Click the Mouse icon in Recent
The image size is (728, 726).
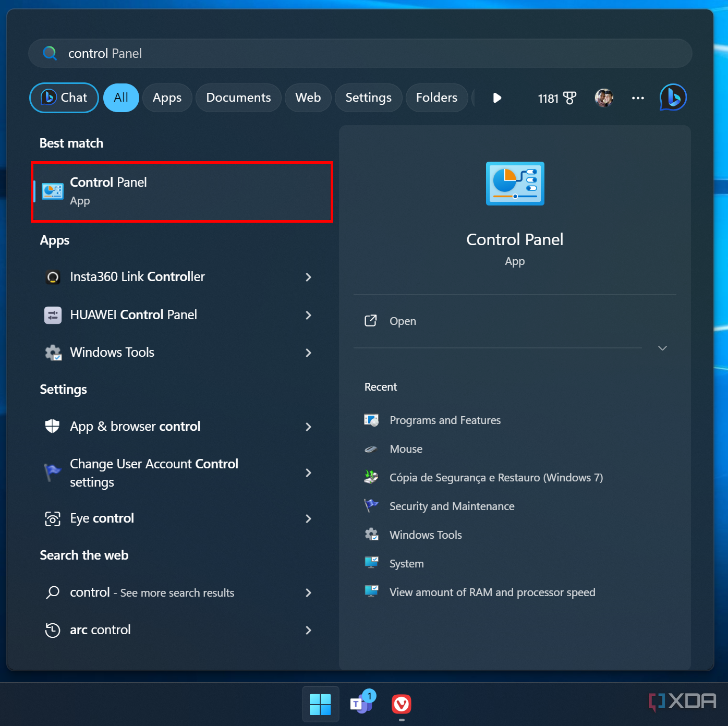[371, 449]
